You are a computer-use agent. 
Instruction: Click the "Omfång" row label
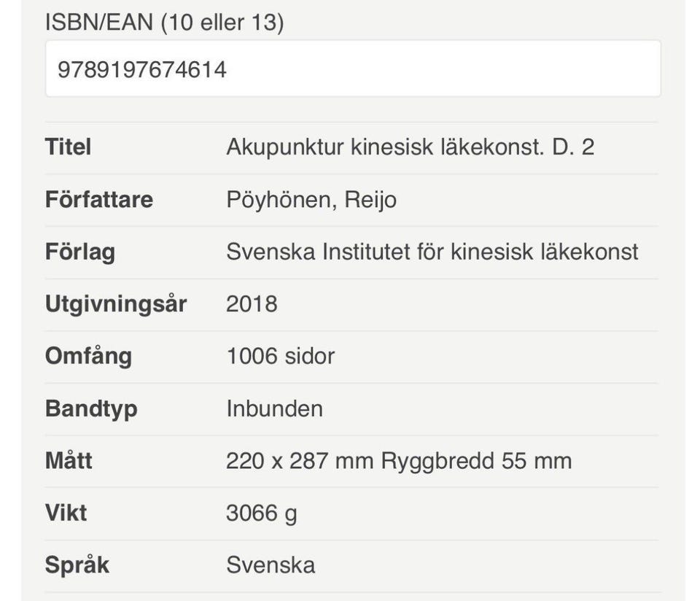click(88, 357)
